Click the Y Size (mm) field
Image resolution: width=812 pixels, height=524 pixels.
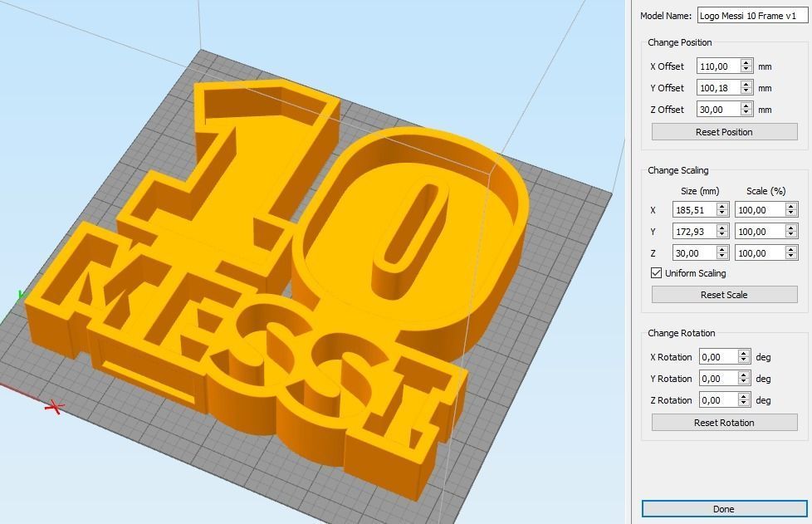[694, 232]
